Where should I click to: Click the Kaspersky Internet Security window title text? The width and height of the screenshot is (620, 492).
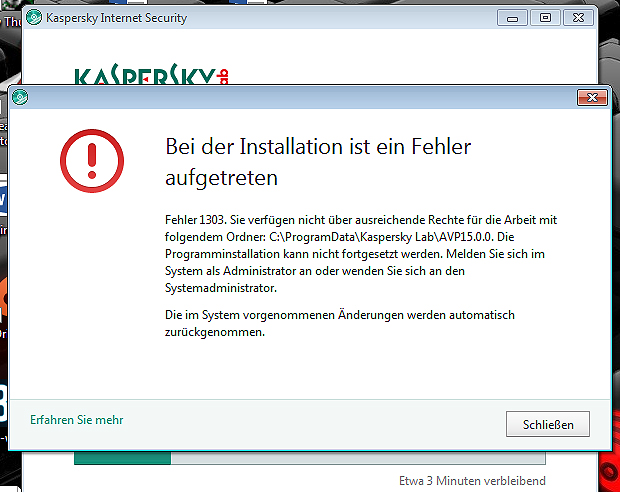pyautogui.click(x=116, y=18)
